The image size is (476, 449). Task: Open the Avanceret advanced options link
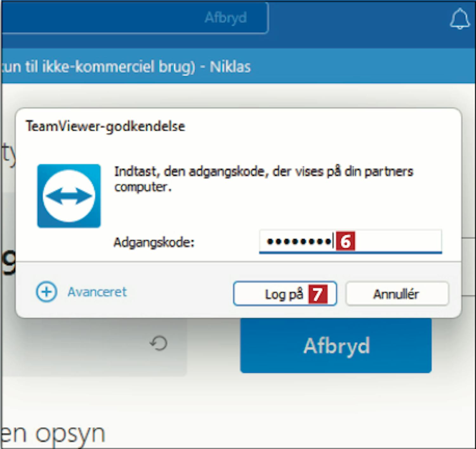pos(97,292)
